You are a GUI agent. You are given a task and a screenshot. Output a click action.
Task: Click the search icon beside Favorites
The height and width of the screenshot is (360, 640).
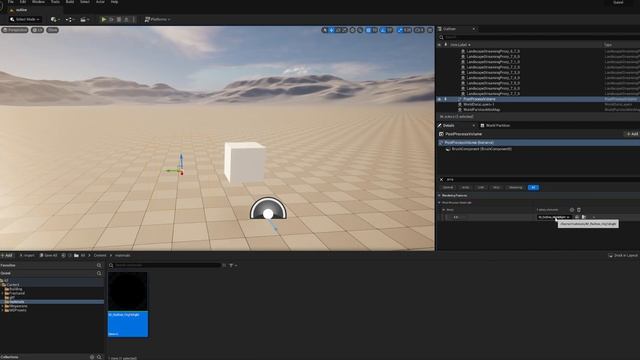tap(99, 265)
